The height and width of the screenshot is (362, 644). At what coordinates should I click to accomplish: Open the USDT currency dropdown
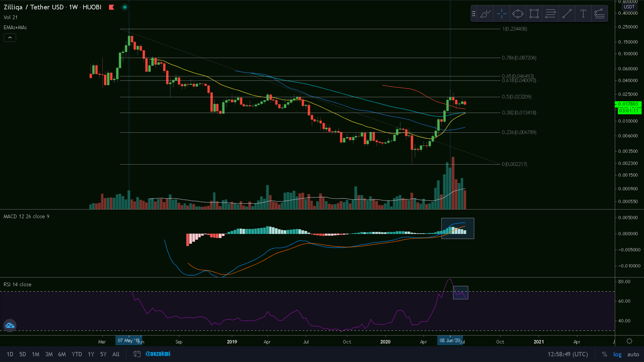coord(629,7)
